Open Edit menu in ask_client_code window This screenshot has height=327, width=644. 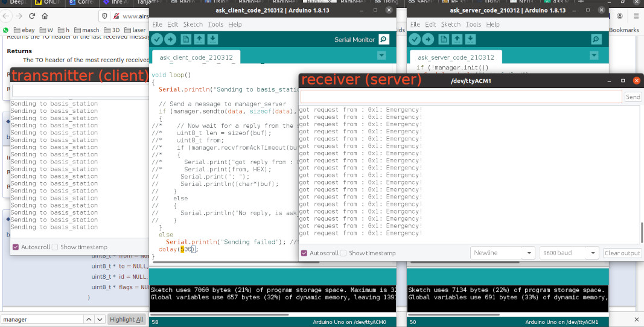[x=173, y=24]
